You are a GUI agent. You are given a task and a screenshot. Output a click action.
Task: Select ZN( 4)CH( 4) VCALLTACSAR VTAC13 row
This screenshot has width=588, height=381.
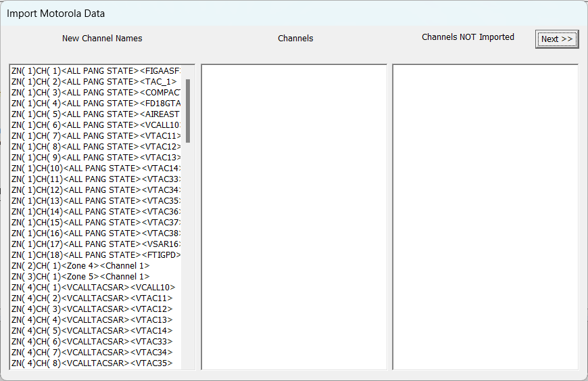tap(96, 320)
